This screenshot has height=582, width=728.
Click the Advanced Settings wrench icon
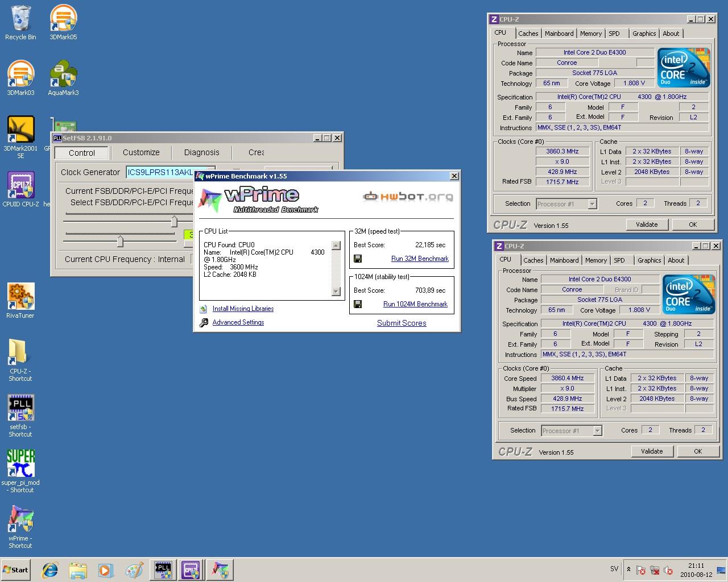[x=204, y=323]
